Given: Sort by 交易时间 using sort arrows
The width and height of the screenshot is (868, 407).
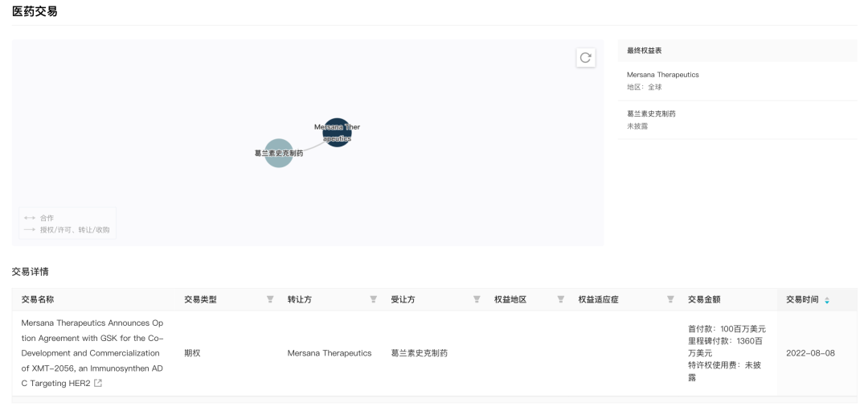Looking at the screenshot, I should [827, 300].
